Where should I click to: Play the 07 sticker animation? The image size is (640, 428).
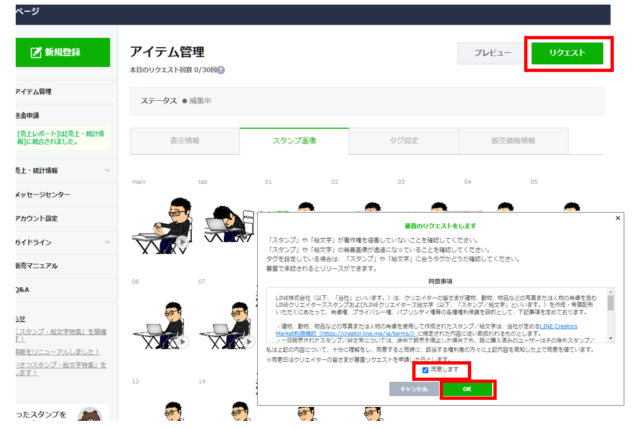(249, 342)
